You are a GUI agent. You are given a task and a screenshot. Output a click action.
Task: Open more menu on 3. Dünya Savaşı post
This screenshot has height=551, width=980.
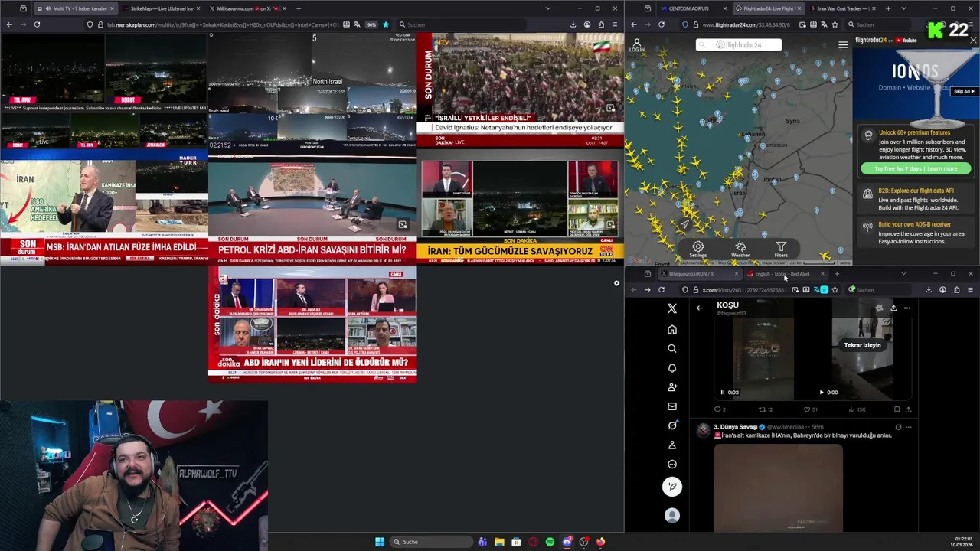tap(908, 427)
